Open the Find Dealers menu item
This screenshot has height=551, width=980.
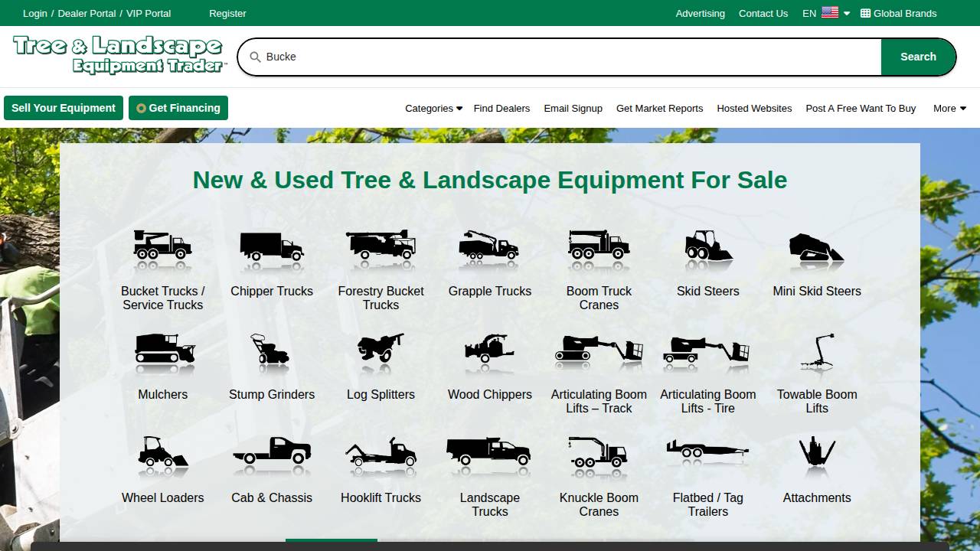click(x=501, y=108)
